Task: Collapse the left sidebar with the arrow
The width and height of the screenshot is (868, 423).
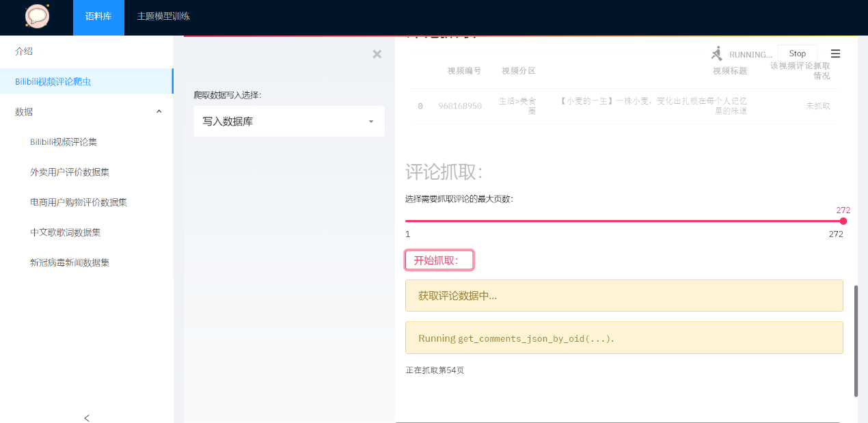Action: pos(86,418)
